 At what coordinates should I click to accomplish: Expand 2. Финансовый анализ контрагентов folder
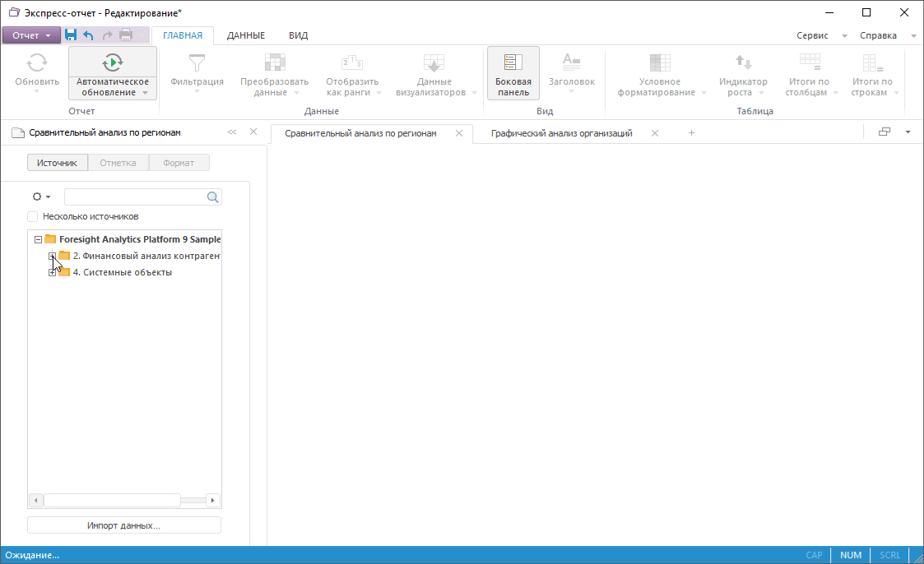point(52,256)
